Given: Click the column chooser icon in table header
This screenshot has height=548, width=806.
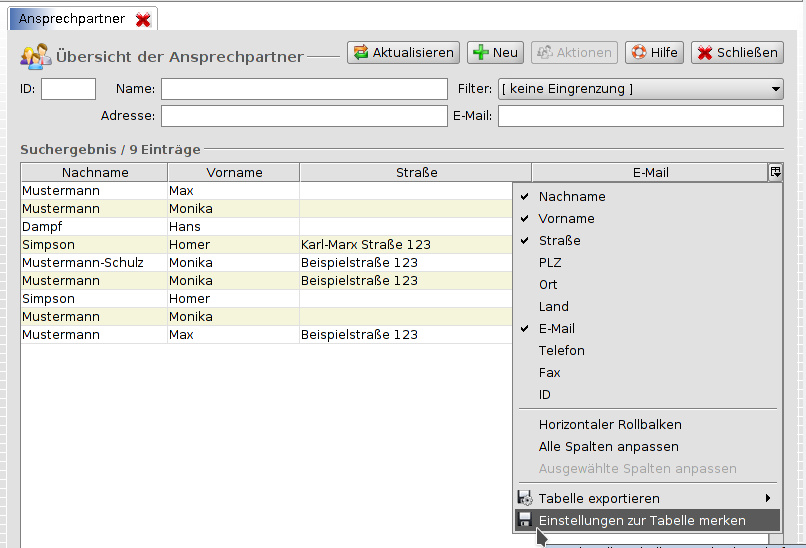Looking at the screenshot, I should click(x=775, y=173).
